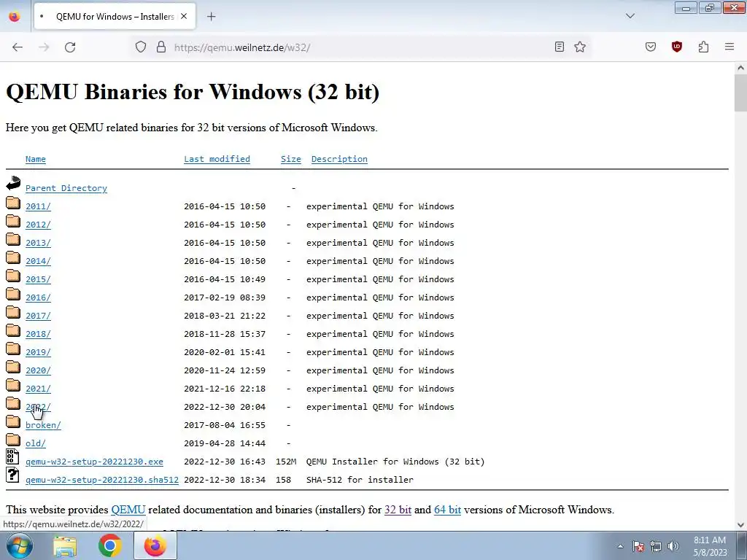Follow the QEMU link in the footer text
Image resolution: width=747 pixels, height=560 pixels.
click(128, 510)
